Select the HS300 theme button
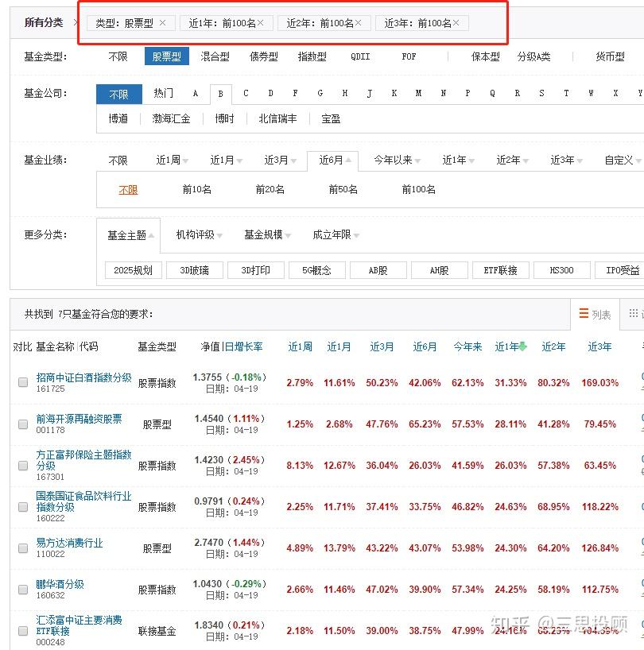 click(x=561, y=270)
